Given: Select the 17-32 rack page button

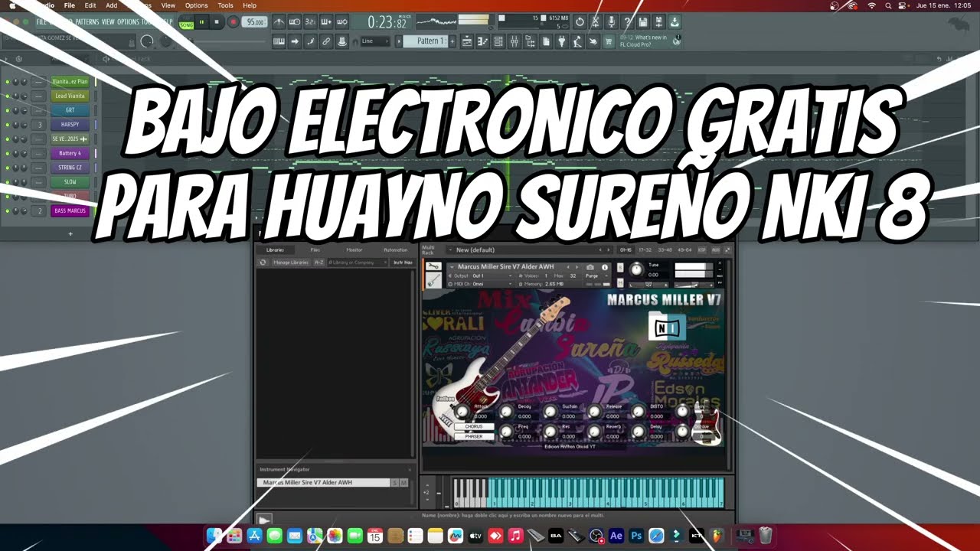Looking at the screenshot, I should pyautogui.click(x=645, y=250).
